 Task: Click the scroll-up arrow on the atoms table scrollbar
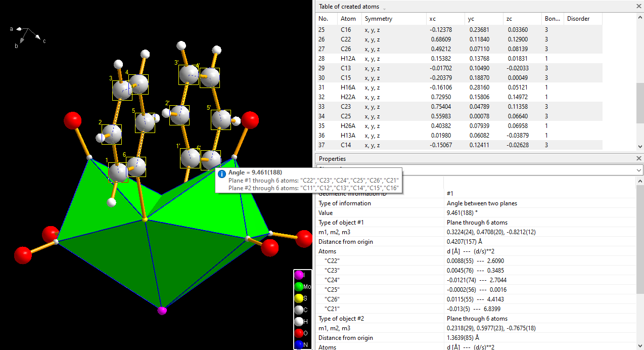pyautogui.click(x=640, y=18)
